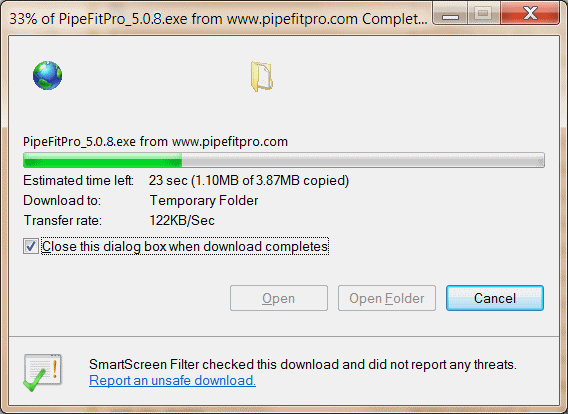This screenshot has width=568, height=414.
Task: Click the SmartScreen Filter checkmark icon
Action: tap(43, 372)
